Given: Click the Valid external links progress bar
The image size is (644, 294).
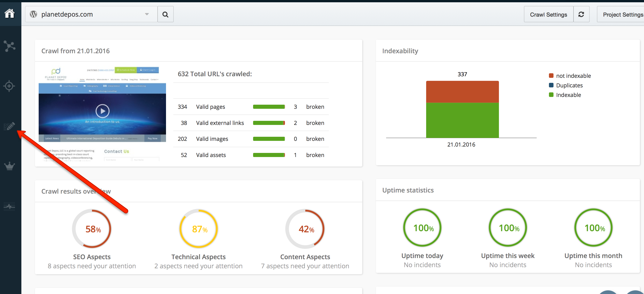Looking at the screenshot, I should (269, 123).
